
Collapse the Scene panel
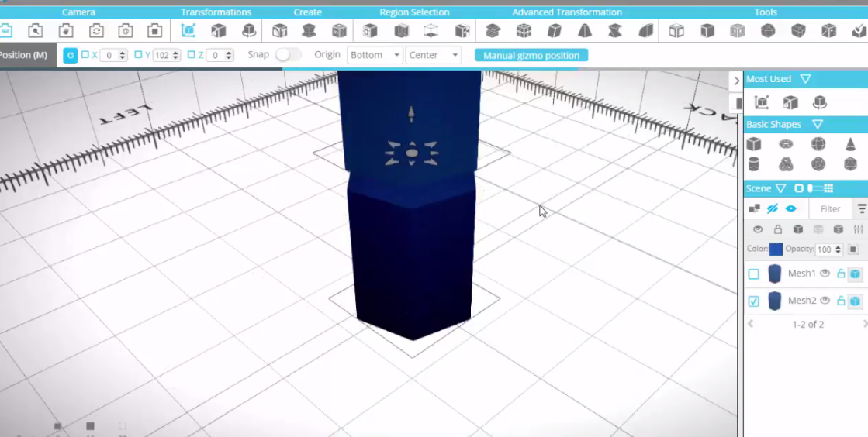(780, 188)
